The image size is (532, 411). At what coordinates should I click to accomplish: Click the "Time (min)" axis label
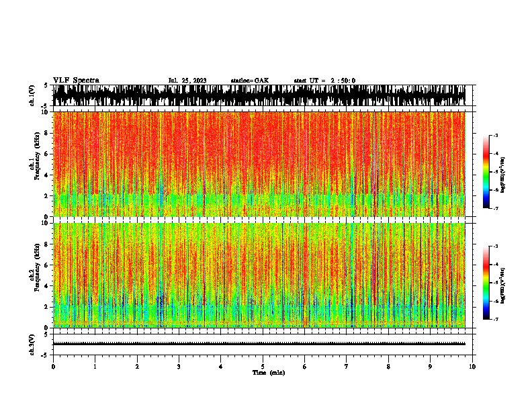269,373
